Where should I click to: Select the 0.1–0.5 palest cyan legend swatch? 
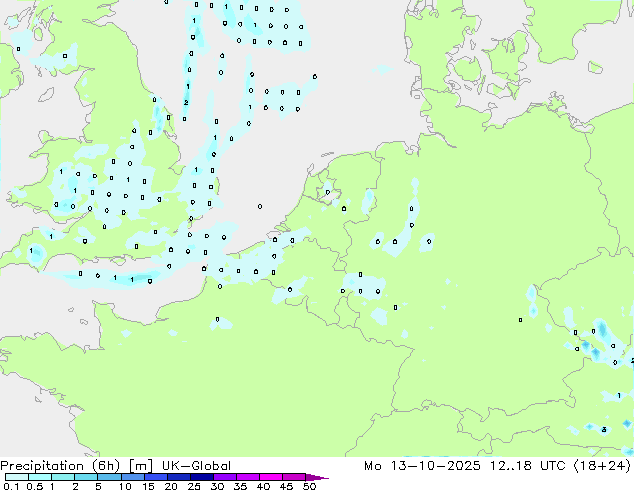pyautogui.click(x=17, y=477)
